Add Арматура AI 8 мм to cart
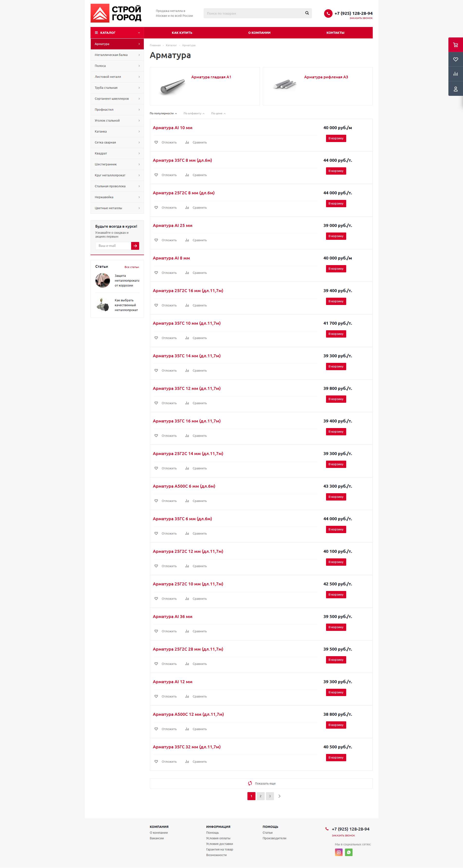The height and width of the screenshot is (868, 463). (336, 268)
